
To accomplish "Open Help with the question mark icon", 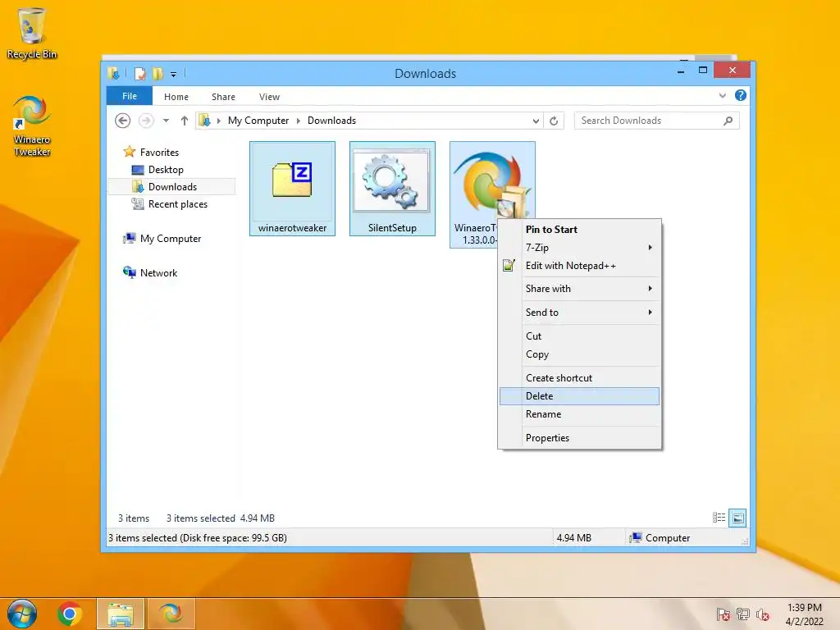I will (741, 95).
